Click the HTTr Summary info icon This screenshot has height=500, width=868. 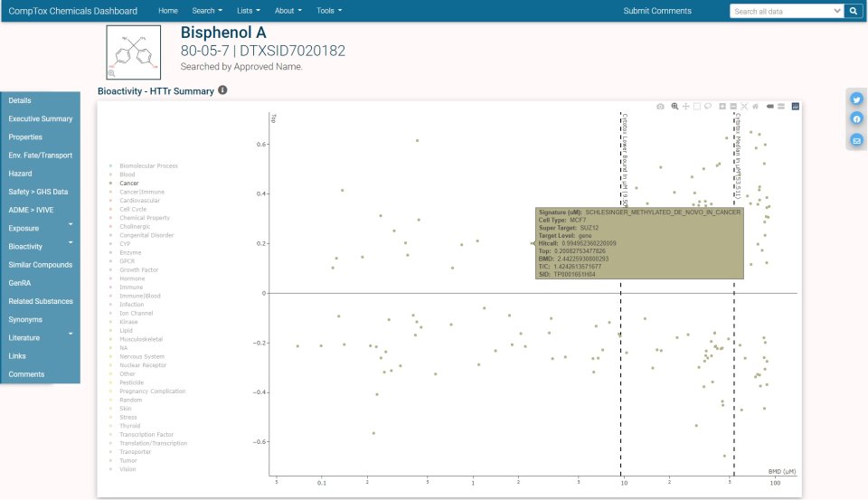click(x=222, y=90)
